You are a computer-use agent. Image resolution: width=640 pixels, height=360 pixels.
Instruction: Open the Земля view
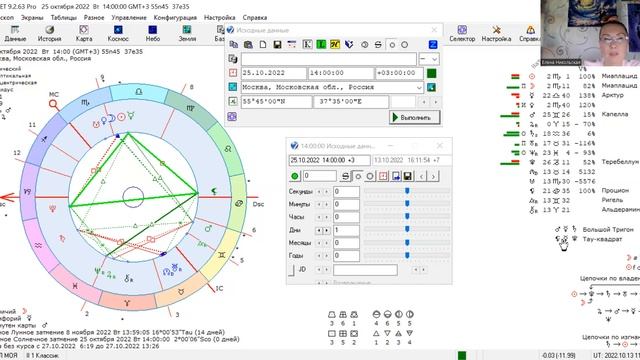coord(187,33)
